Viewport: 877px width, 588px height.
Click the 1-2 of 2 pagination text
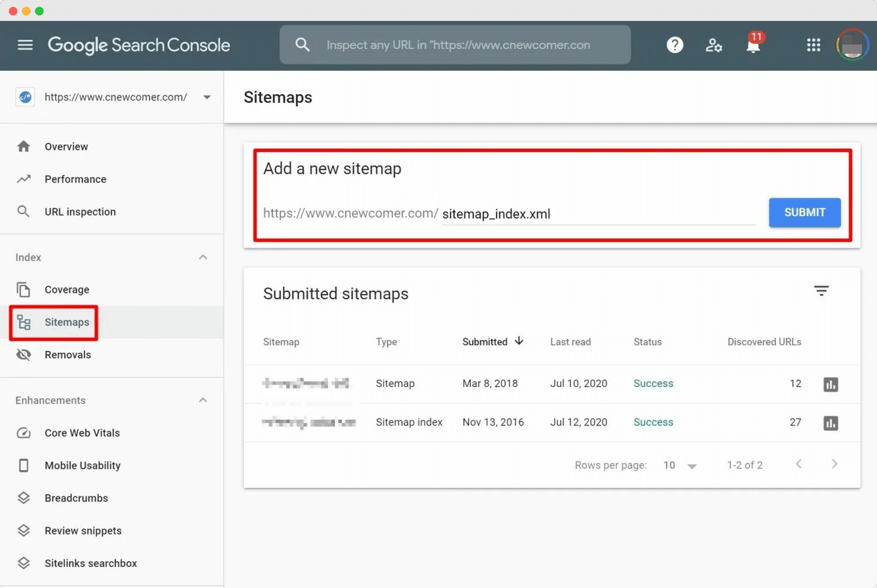(x=745, y=465)
